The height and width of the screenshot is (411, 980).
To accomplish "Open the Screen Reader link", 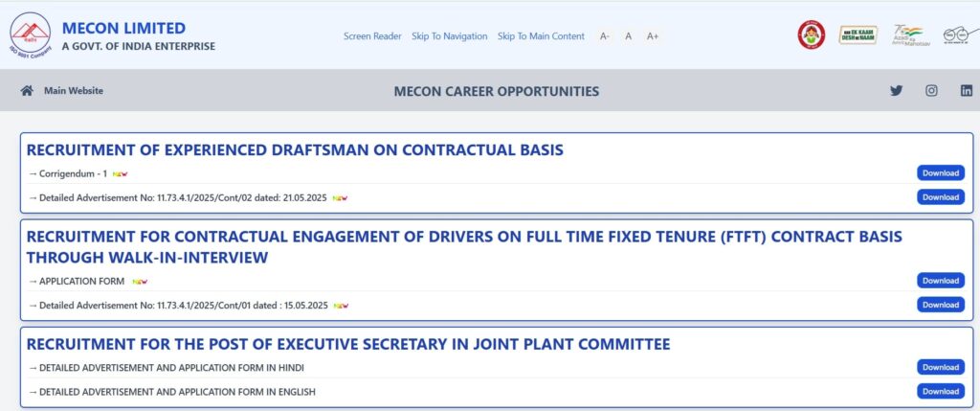I will pyautogui.click(x=372, y=36).
